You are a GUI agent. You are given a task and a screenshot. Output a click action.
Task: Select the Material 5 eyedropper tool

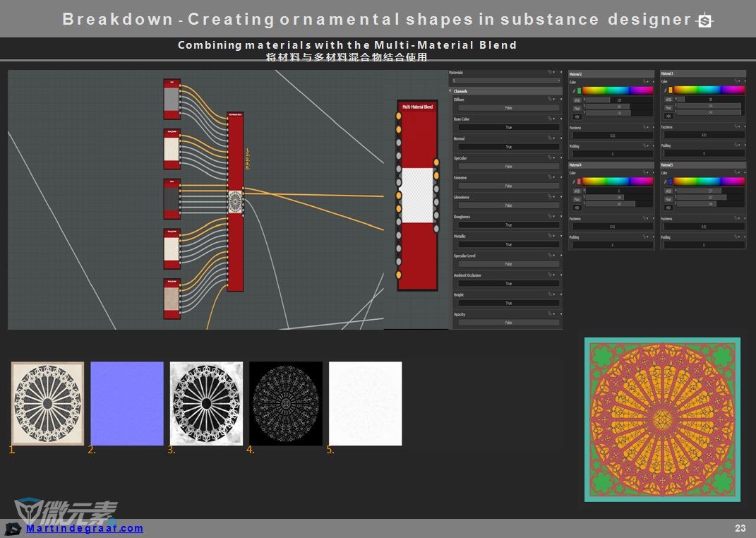coord(665,181)
